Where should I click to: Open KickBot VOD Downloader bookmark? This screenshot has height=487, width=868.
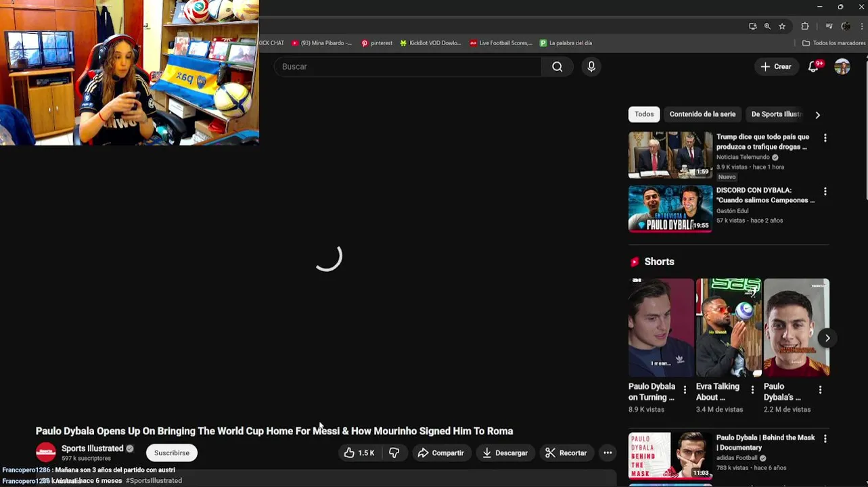coord(430,43)
